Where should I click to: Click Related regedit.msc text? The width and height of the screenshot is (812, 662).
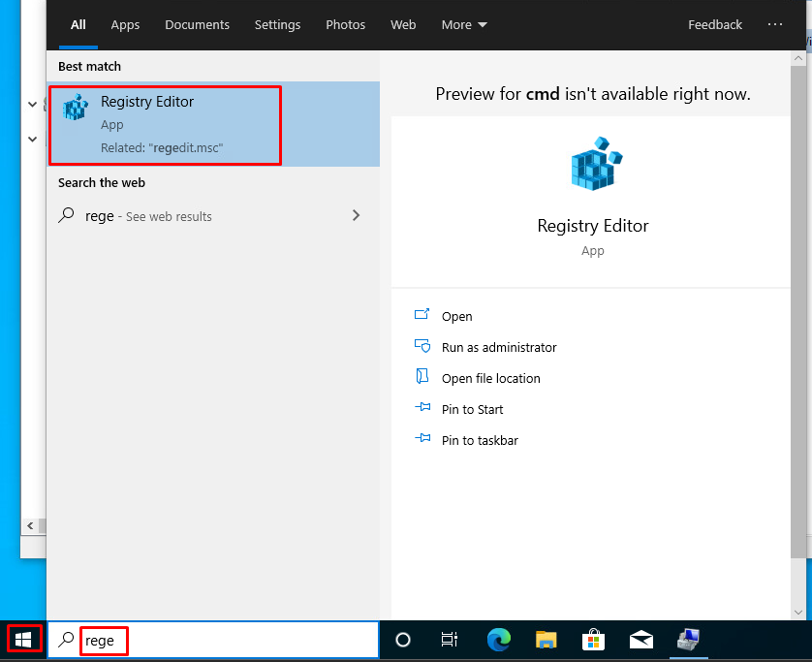(x=162, y=147)
